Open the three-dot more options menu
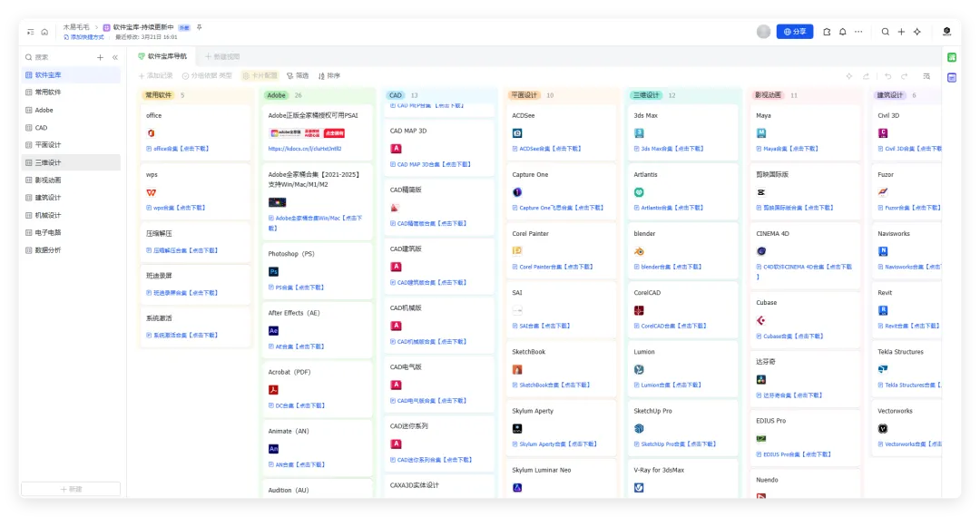The height and width of the screenshot is (517, 980). point(858,32)
